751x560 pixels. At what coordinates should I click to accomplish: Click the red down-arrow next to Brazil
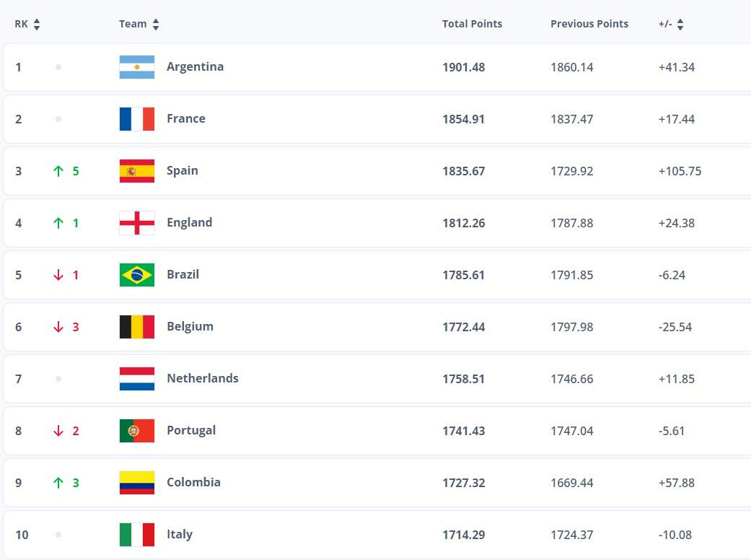click(x=58, y=275)
